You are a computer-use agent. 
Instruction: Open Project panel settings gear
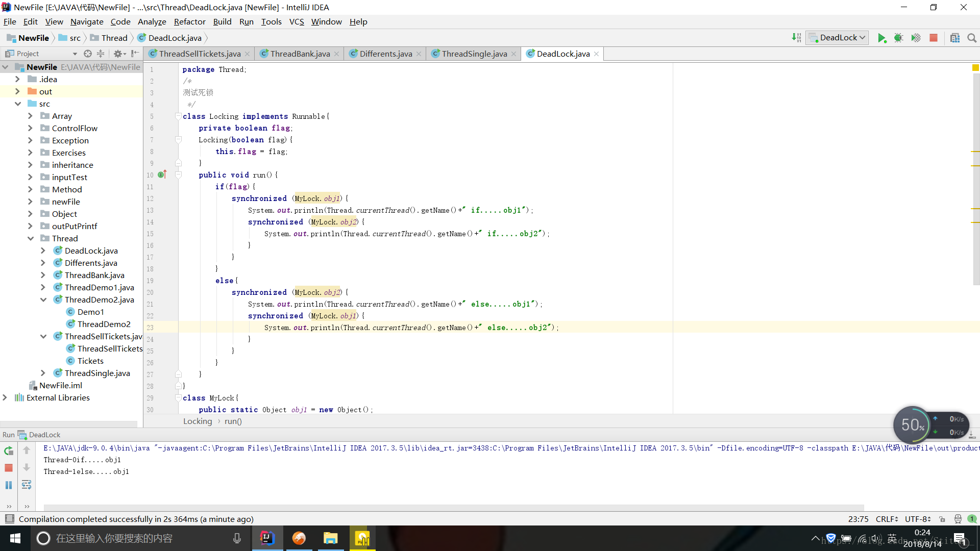(118, 54)
